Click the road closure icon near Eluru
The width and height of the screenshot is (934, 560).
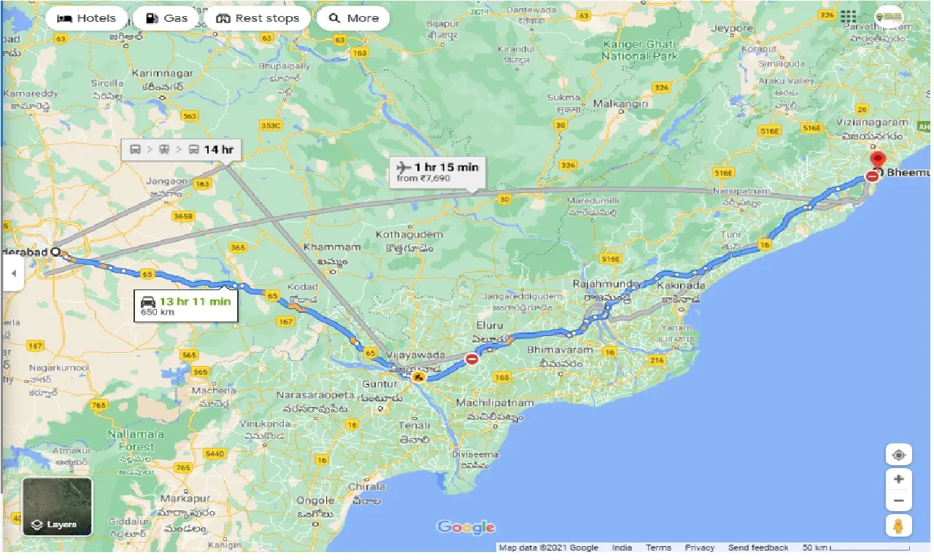click(x=472, y=359)
